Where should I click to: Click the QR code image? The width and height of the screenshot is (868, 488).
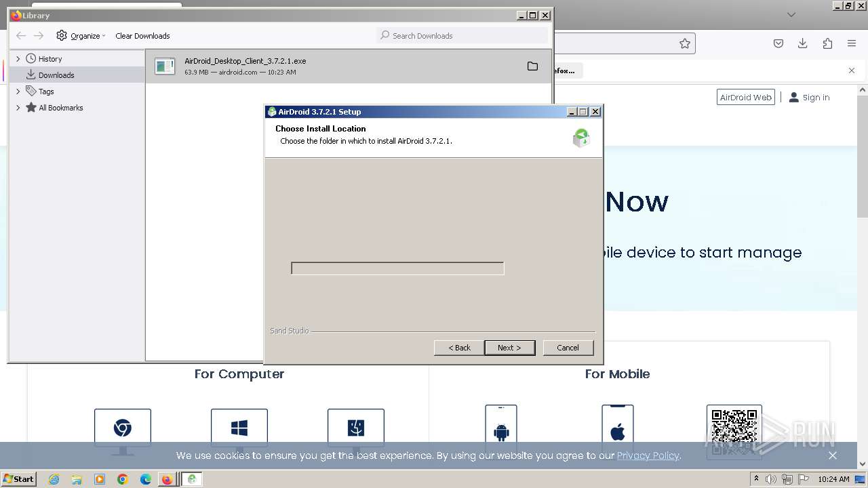pos(734,432)
